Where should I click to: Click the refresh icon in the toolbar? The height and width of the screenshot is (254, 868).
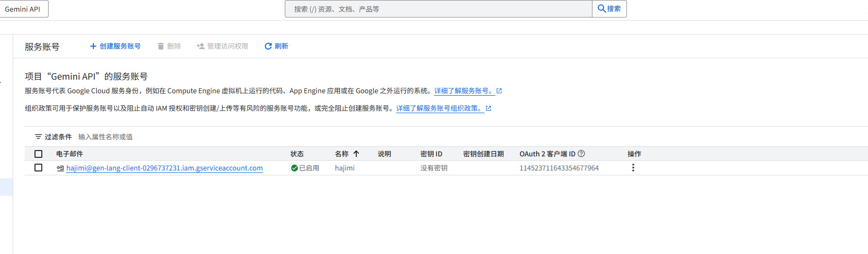click(x=268, y=46)
